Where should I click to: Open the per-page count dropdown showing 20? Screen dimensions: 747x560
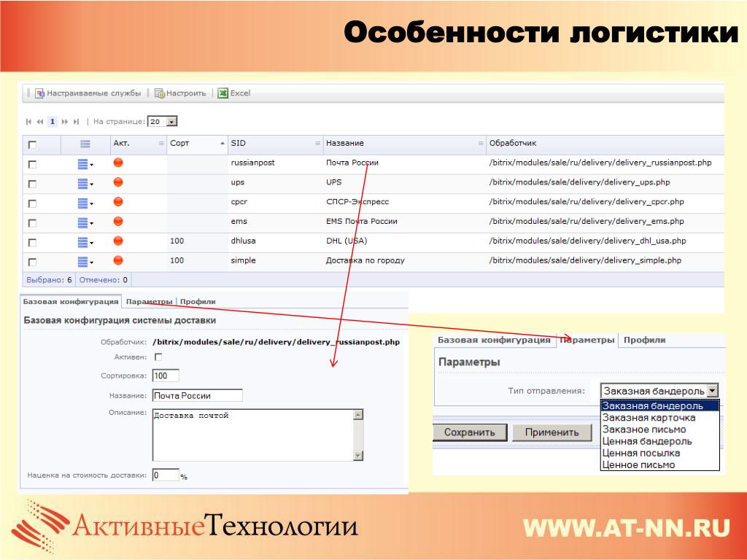pyautogui.click(x=163, y=122)
